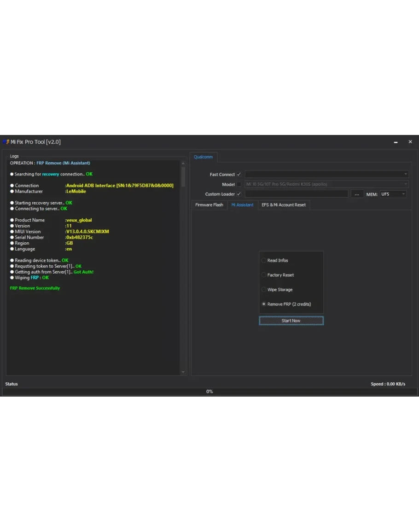Viewport: 419px width, 532px height.
Task: Click the log scrollbar up arrow
Action: tap(183, 163)
